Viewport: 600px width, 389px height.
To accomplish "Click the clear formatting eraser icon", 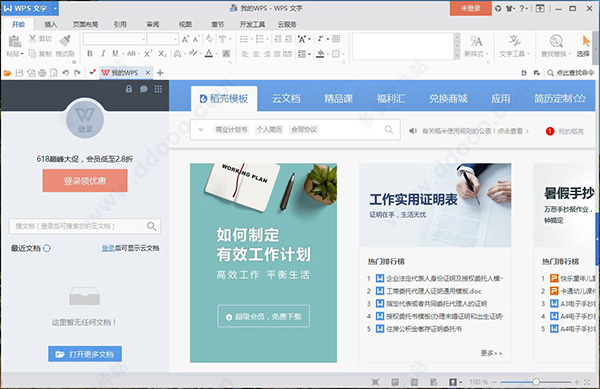I will coord(209,39).
